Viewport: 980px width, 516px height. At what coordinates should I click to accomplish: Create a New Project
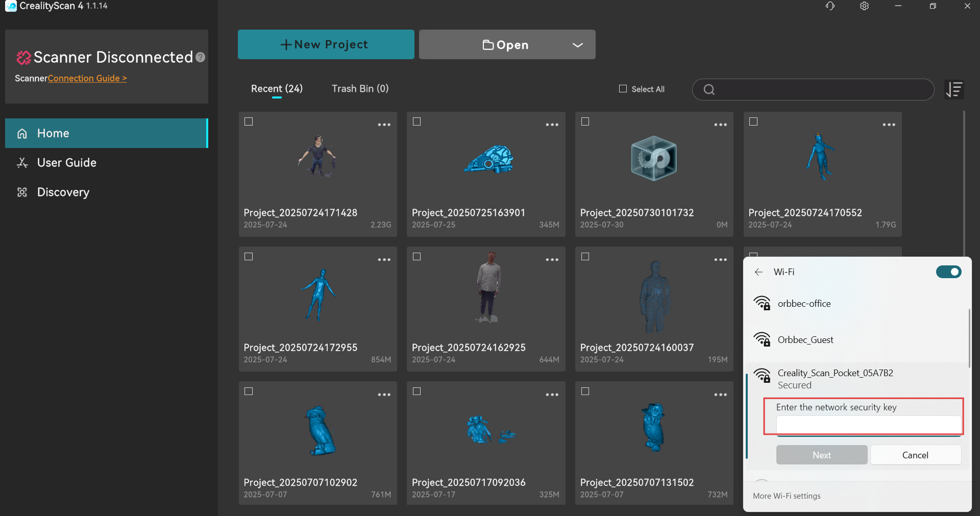click(326, 44)
